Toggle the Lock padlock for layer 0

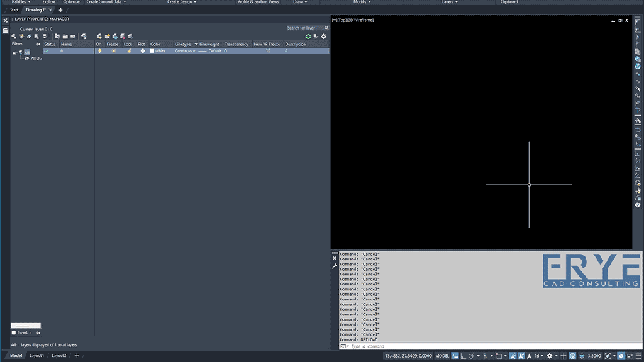(x=128, y=51)
